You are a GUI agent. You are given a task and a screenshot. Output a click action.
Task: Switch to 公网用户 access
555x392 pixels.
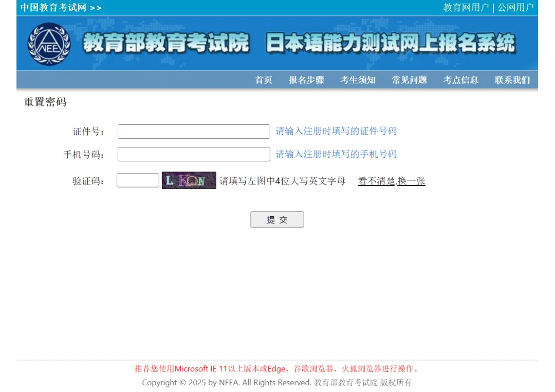click(515, 7)
